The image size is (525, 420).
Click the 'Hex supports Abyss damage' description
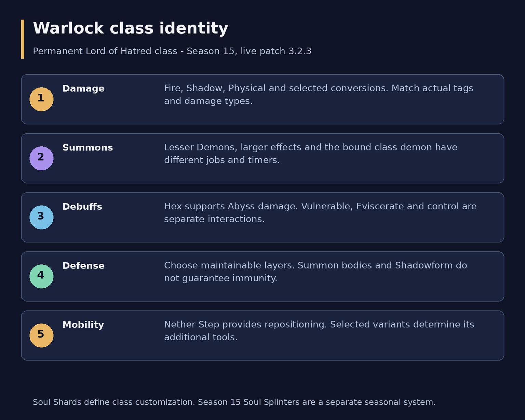320,213
